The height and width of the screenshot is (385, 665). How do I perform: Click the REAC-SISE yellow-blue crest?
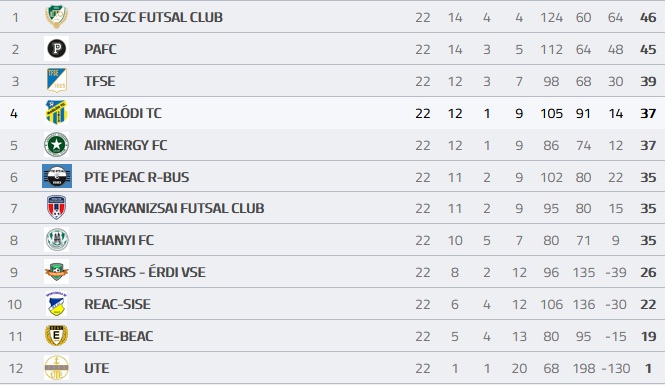point(56,304)
